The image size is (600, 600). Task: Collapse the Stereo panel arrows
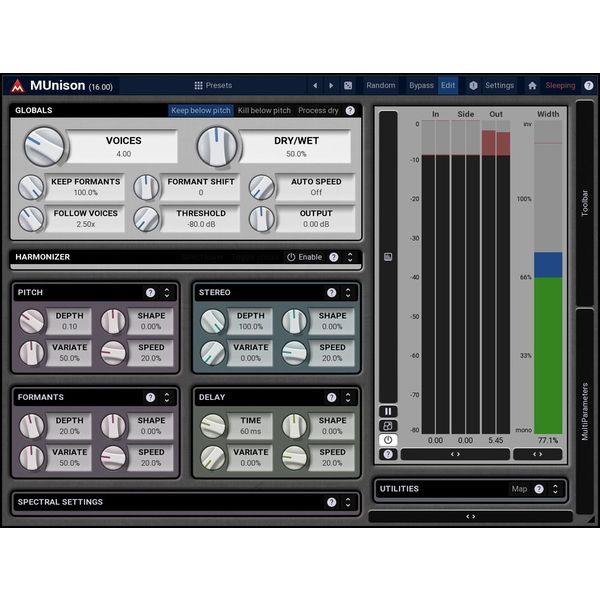click(x=348, y=293)
